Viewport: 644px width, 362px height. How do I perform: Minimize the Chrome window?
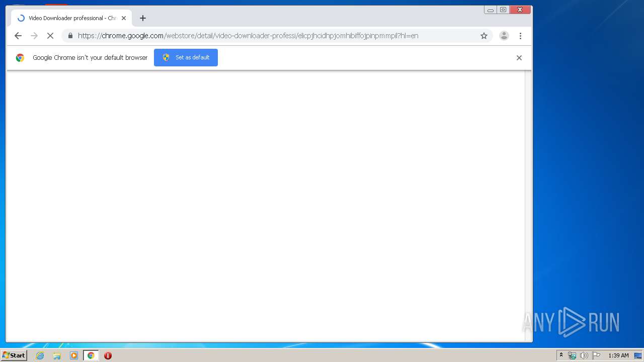click(x=491, y=10)
